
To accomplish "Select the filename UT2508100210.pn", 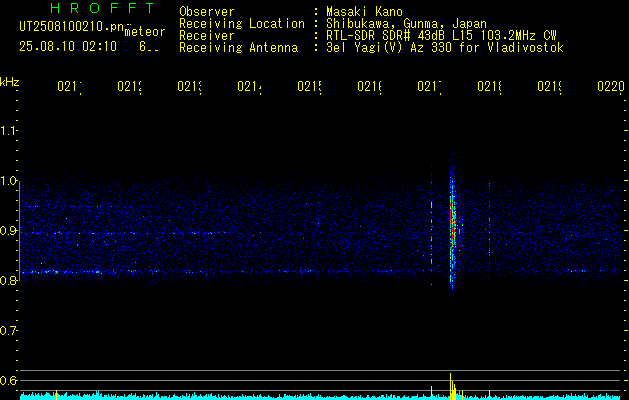I will click(x=72, y=27).
